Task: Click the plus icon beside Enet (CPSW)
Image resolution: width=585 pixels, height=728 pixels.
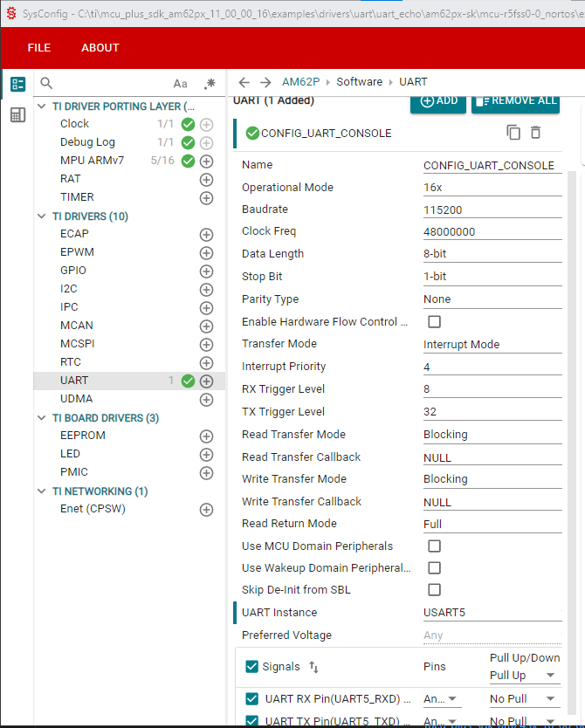Action: tap(207, 510)
